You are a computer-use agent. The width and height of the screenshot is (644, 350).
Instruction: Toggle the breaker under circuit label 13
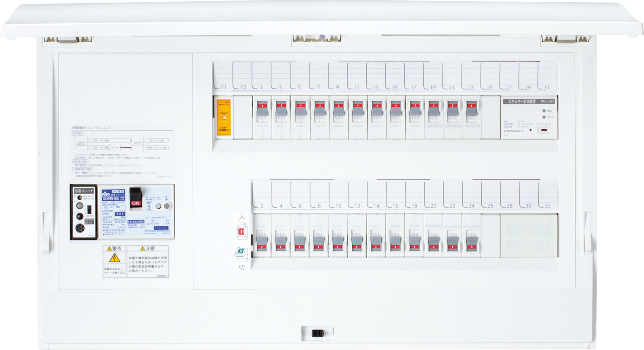coord(377,108)
